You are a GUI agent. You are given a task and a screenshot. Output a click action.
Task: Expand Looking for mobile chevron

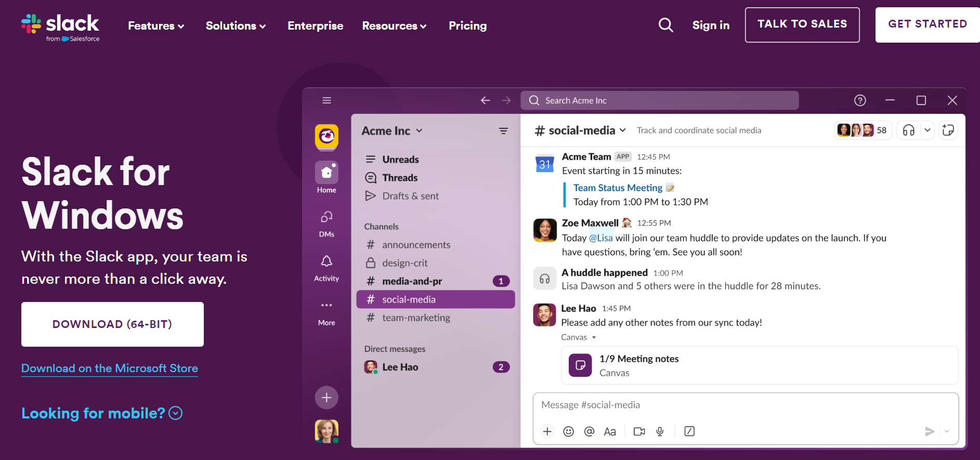pos(176,413)
